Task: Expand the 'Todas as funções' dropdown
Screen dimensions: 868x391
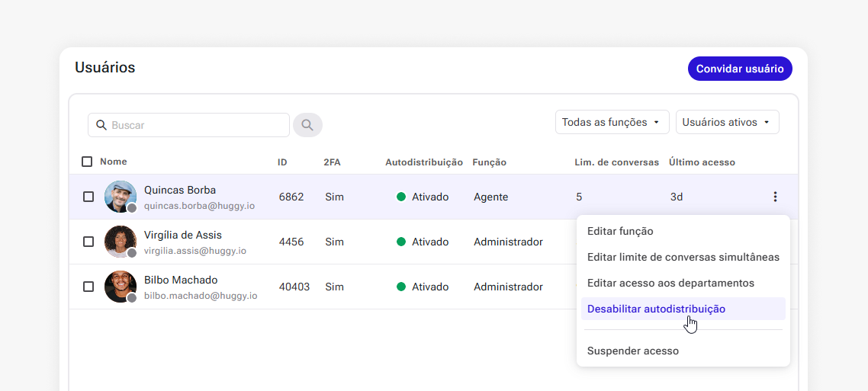Action: 612,122
